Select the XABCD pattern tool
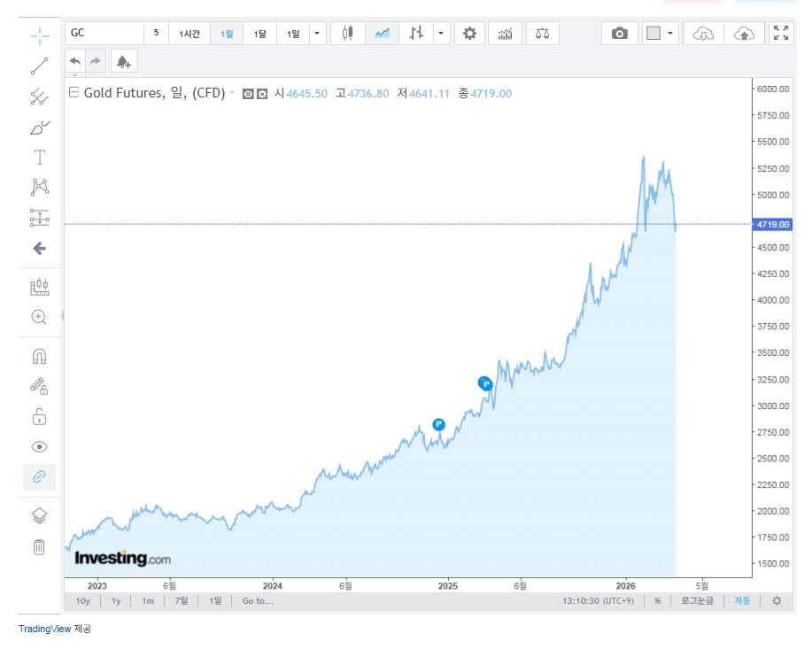 [x=39, y=187]
